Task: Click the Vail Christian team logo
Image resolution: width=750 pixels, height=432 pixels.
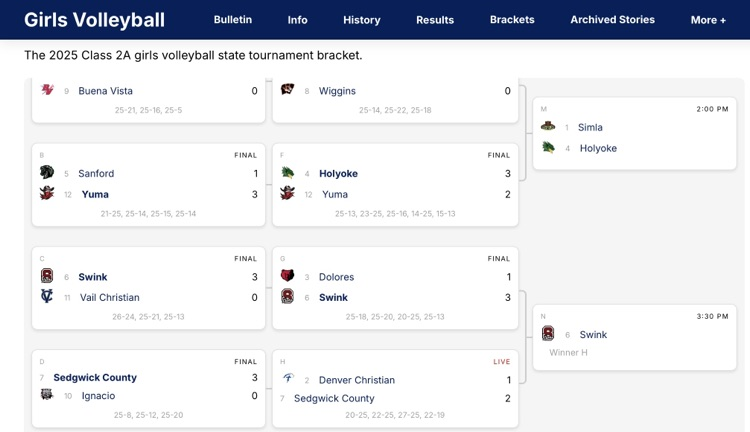Action: (x=46, y=297)
